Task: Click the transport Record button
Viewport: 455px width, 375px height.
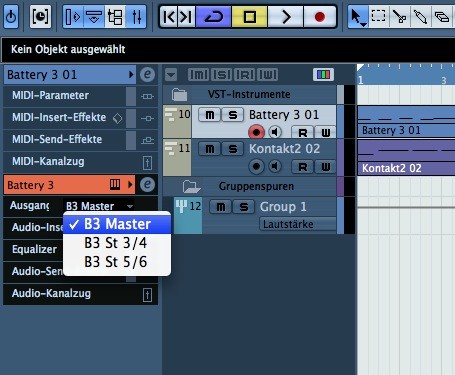Action: click(319, 17)
